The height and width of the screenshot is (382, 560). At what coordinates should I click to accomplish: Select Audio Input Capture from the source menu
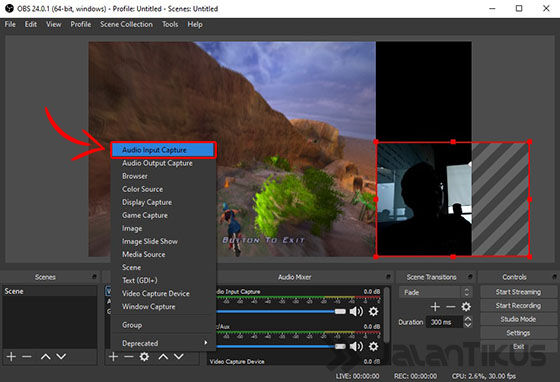(x=163, y=150)
